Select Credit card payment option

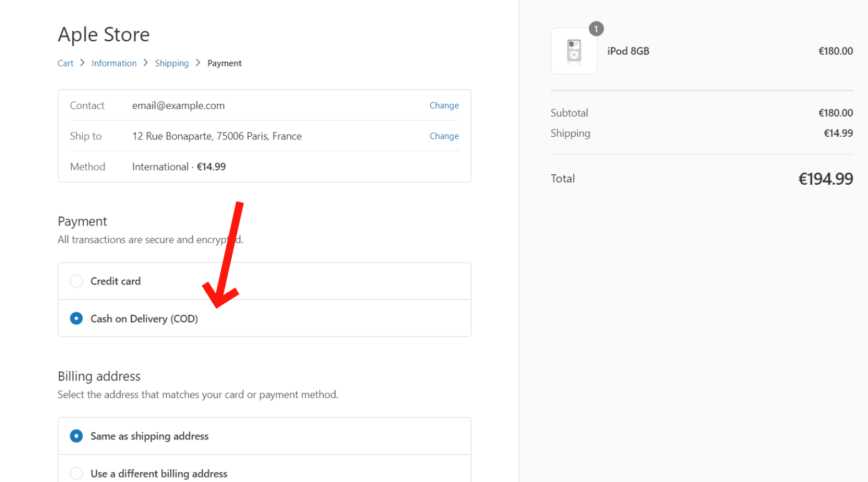coord(77,281)
